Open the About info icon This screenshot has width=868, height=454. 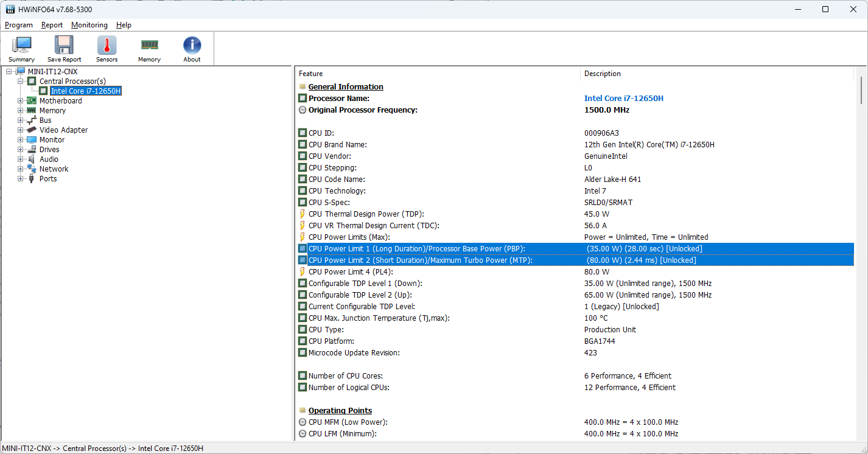[x=192, y=49]
